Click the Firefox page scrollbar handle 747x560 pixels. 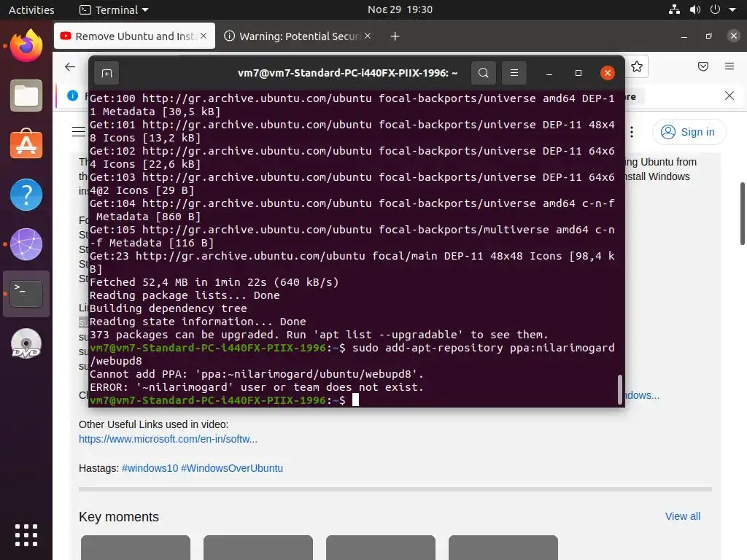(742, 213)
